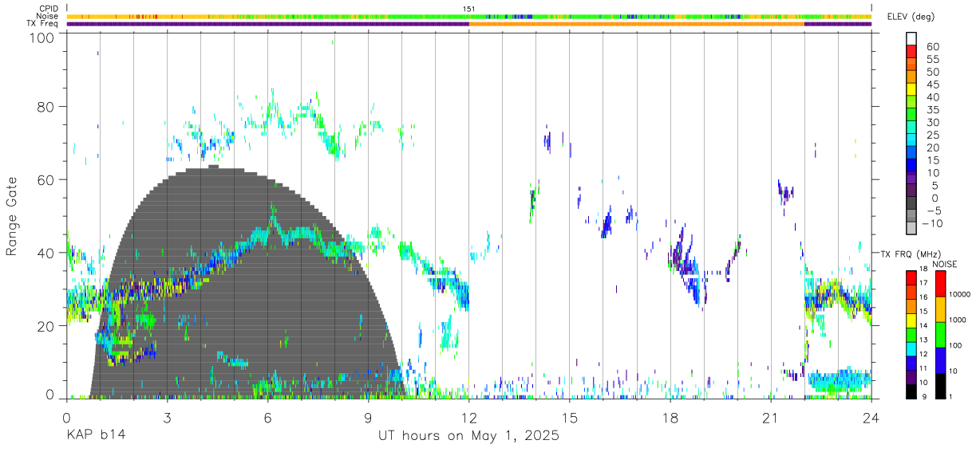Click the 40 tick label on Range Gate axis
Viewport: 980px width, 452px height.
pyautogui.click(x=46, y=253)
